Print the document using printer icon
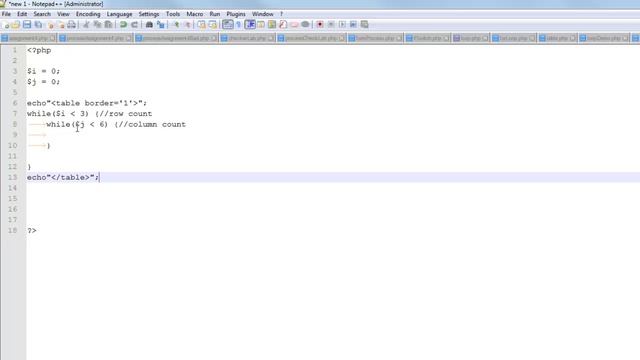Screen dimensions: 640x360 click(71, 25)
